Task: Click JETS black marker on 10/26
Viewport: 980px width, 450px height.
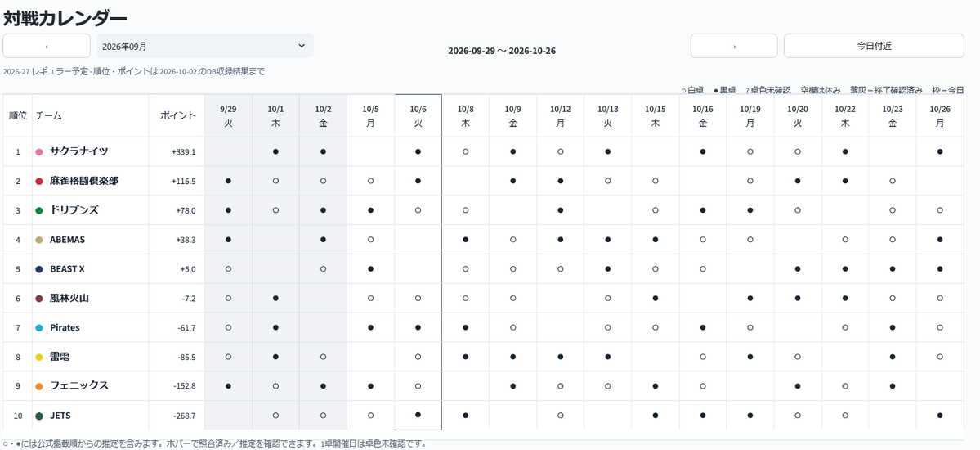Action: (x=940, y=415)
